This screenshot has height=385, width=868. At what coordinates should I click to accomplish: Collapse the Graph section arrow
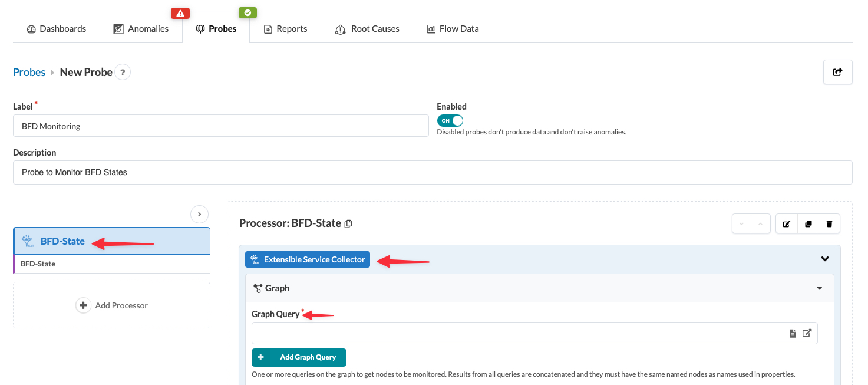point(819,288)
